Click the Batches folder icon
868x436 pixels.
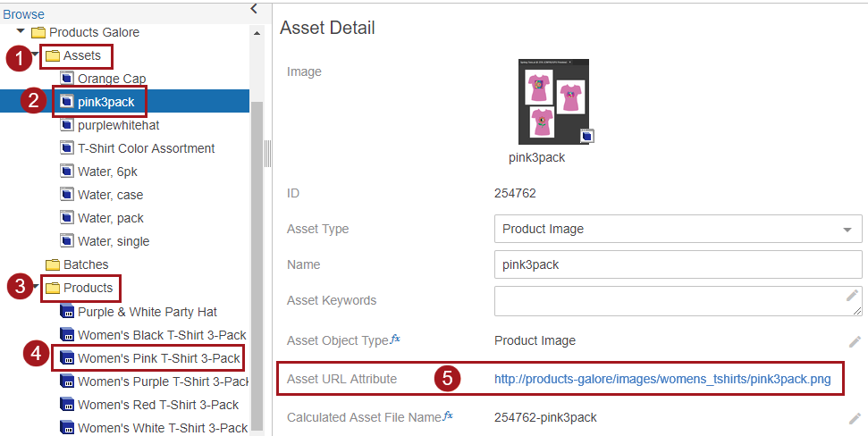(x=53, y=264)
